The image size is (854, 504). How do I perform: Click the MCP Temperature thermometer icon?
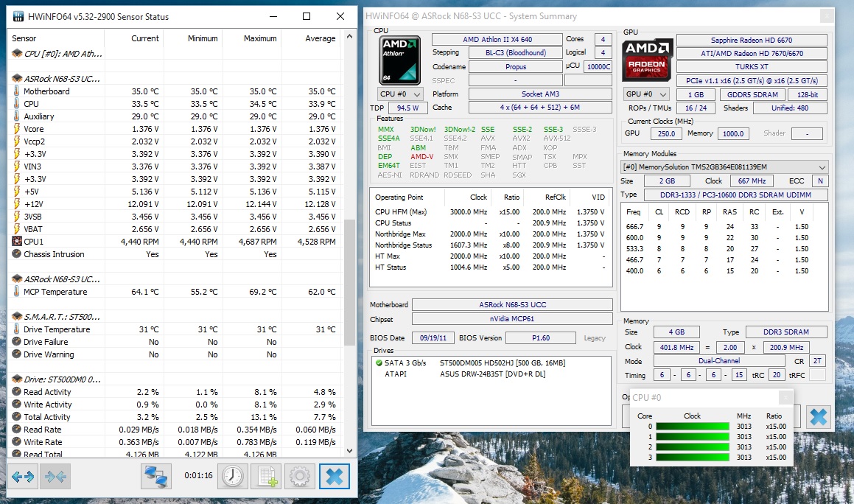16,292
